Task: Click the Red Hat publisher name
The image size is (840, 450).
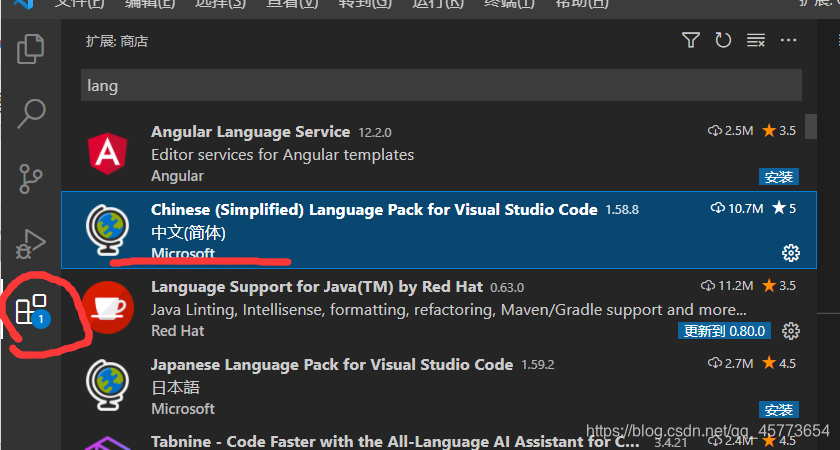Action: click(x=177, y=331)
